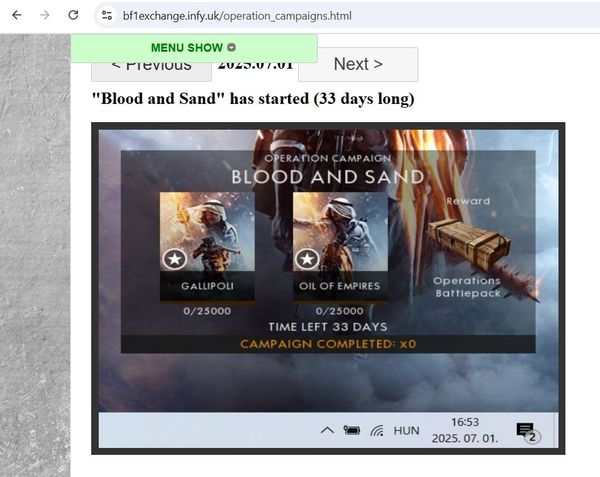This screenshot has width=600, height=477.
Task: Click the browser back arrow
Action: tap(17, 16)
